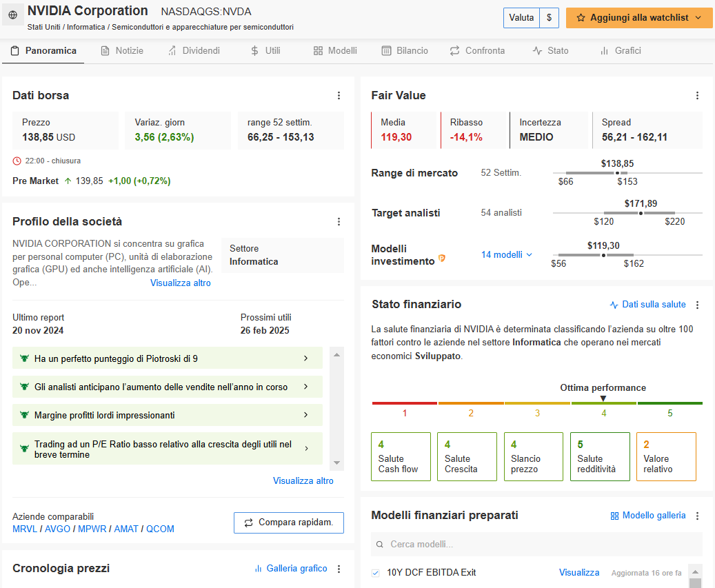Switch to the Grafici tab
The height and width of the screenshot is (588, 715).
(621, 50)
